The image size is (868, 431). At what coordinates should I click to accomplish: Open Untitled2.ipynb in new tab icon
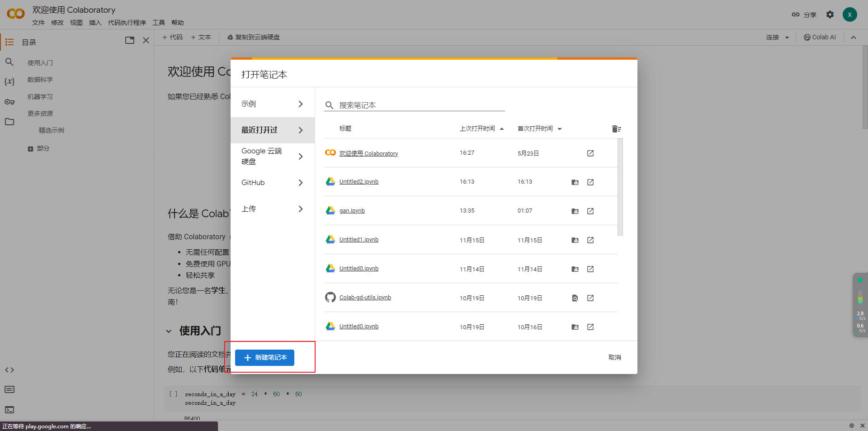[x=590, y=182]
